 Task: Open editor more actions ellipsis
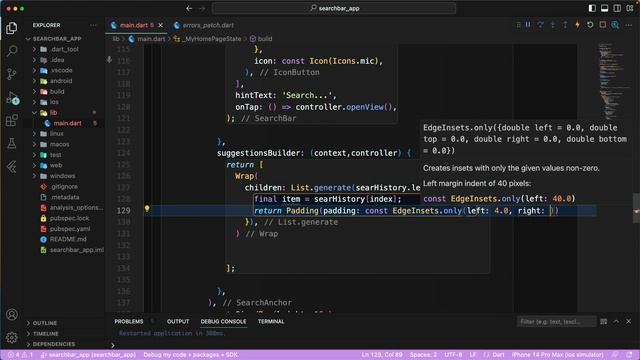coord(629,25)
